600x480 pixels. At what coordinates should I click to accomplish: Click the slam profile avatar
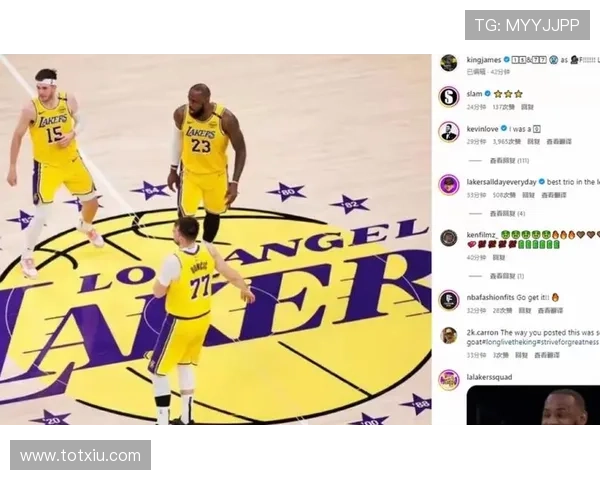point(449,97)
